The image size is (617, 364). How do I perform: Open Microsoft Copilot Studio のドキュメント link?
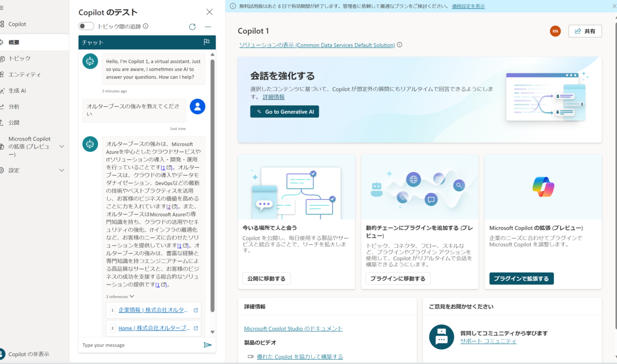click(293, 329)
